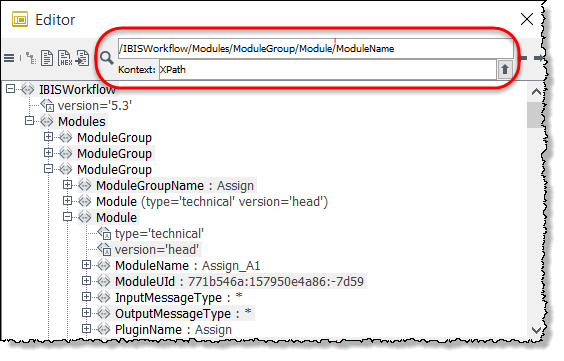The width and height of the screenshot is (564, 361).
Task: Click the XPath expression input field
Action: click(x=315, y=49)
